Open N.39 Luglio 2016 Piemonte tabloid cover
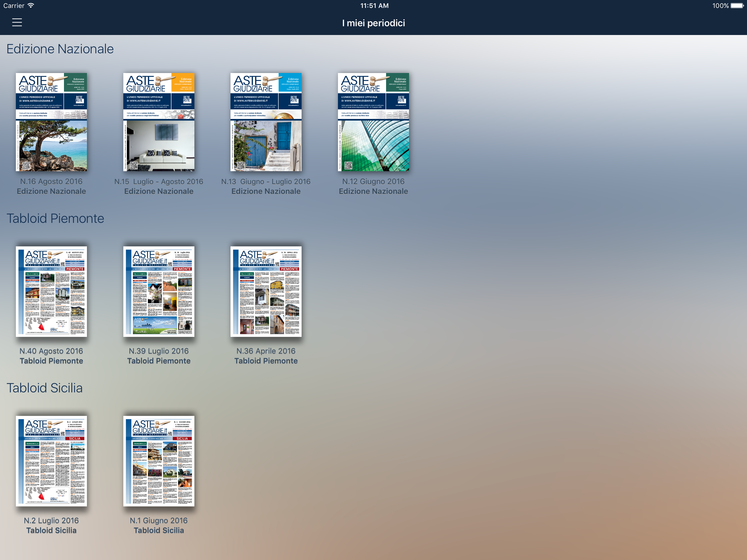 (159, 291)
